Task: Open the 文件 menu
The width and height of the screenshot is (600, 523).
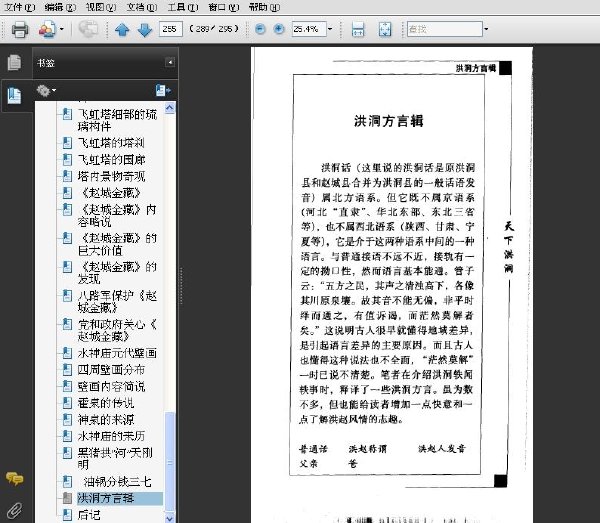Action: (19, 7)
